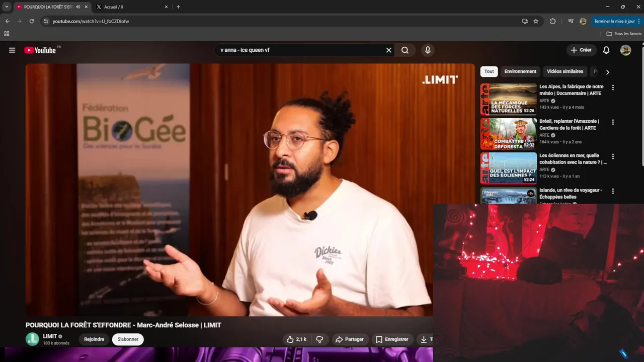This screenshot has height=362, width=644.
Task: Open éoliennes en mer video title
Action: click(x=573, y=159)
